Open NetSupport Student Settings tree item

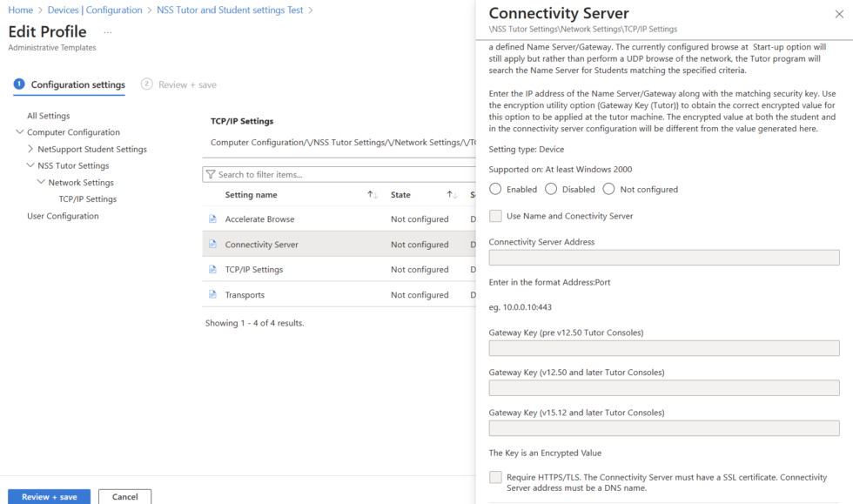(x=92, y=149)
